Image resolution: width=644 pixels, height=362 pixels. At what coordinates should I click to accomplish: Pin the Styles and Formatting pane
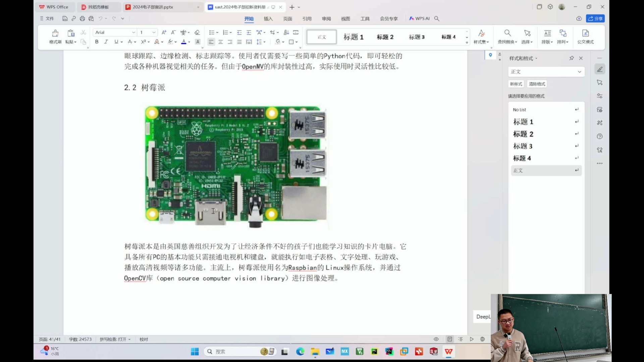click(x=572, y=58)
